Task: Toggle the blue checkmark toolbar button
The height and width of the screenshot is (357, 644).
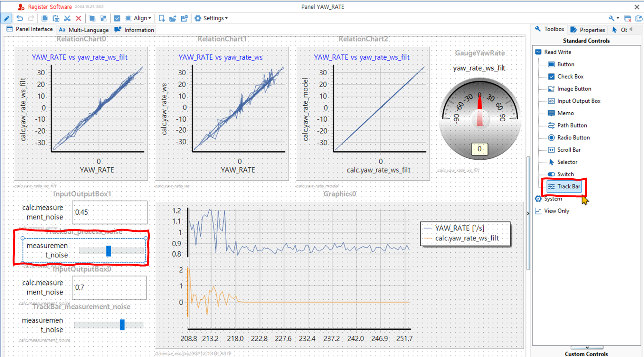Action: [117, 18]
